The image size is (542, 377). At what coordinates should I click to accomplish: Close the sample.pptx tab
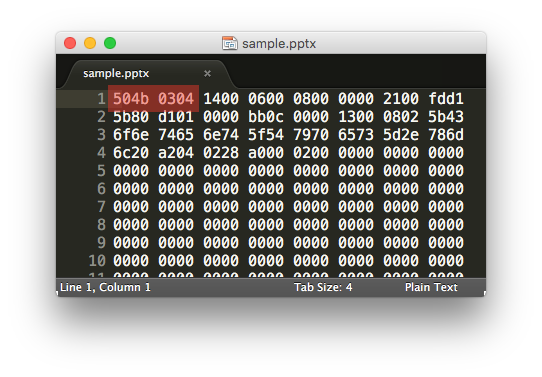(207, 74)
